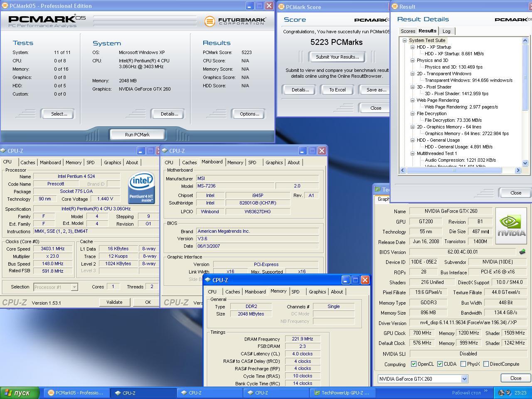Viewport: 532px width, 399px height.
Task: Toggle the DirectCompute checkbox in GPU-Z
Action: [486, 364]
